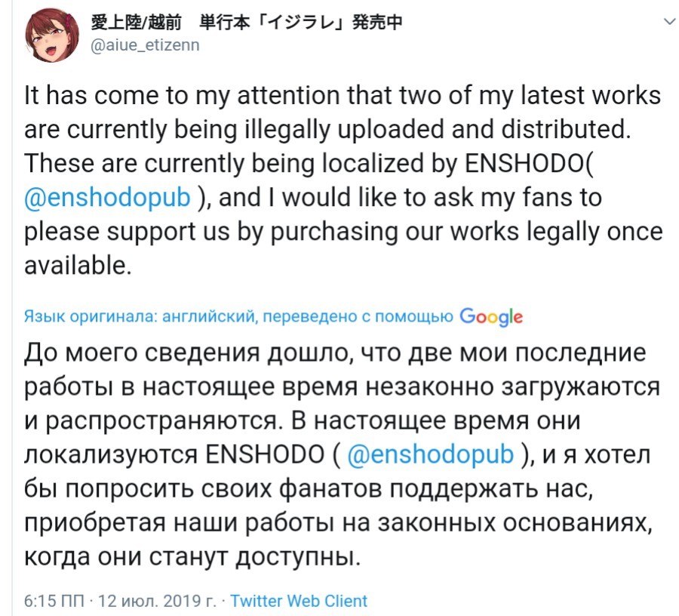Open the tweet options chevron menu
679x616 pixels.
click(668, 22)
